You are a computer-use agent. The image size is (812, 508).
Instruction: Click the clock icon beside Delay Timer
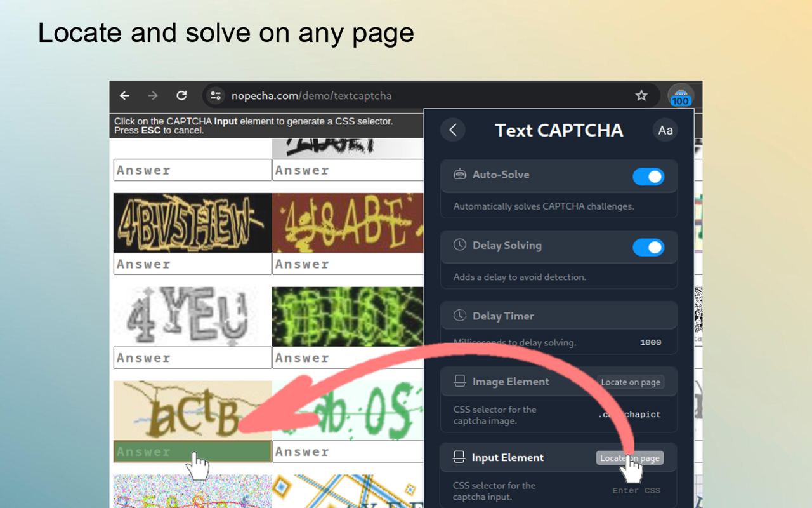pos(459,316)
